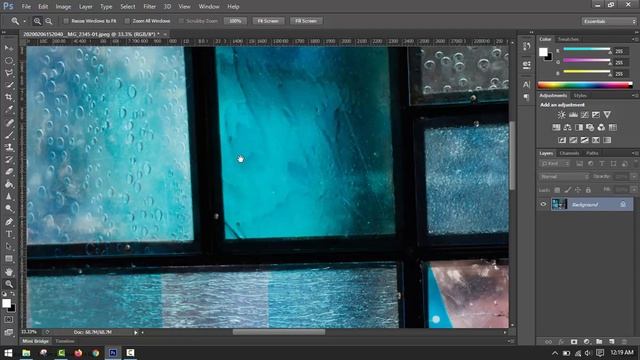Switch to the Swatches tab
The image size is (640, 360).
(x=568, y=39)
